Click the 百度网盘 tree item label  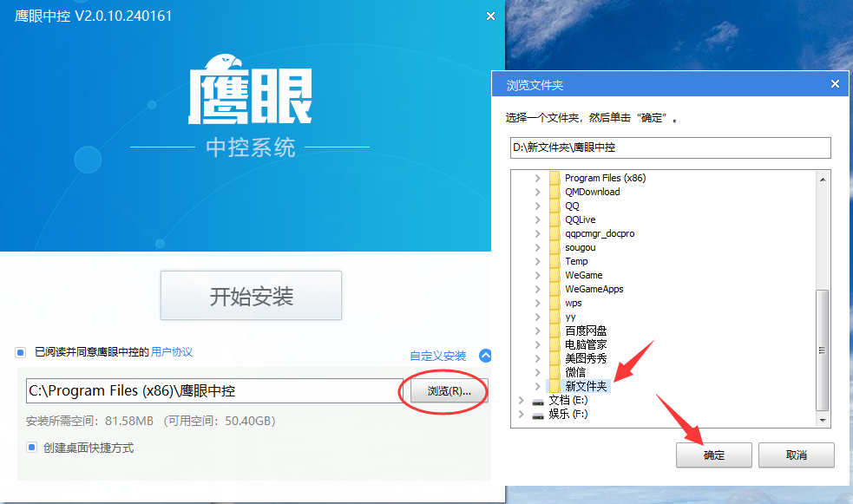[586, 331]
